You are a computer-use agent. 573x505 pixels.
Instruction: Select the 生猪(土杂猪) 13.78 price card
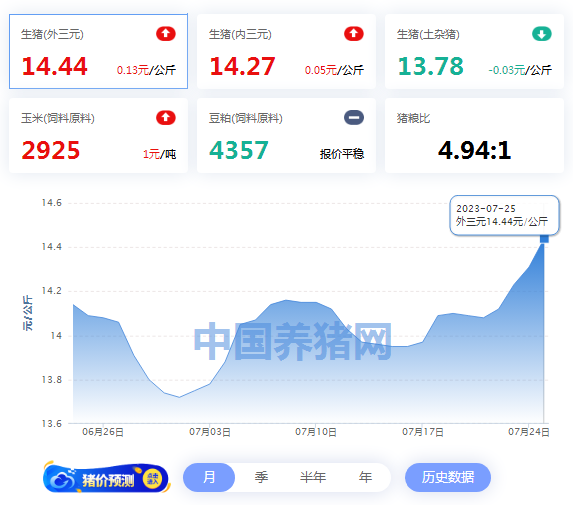(x=474, y=52)
